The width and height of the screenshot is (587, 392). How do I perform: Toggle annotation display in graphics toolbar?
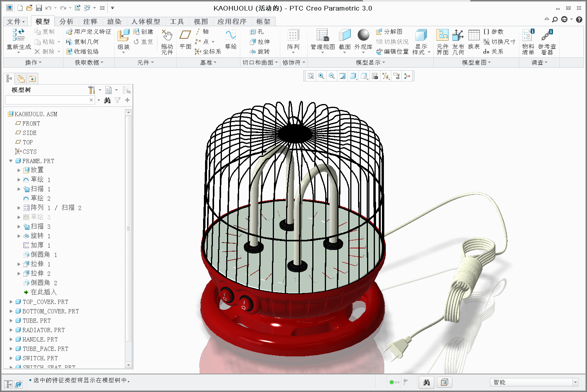pyautogui.click(x=396, y=76)
